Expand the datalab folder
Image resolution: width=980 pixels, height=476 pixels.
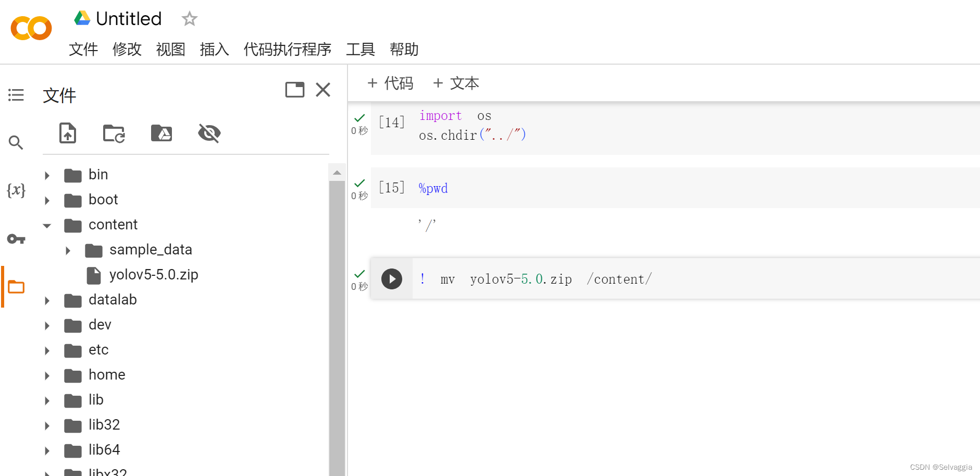point(47,300)
